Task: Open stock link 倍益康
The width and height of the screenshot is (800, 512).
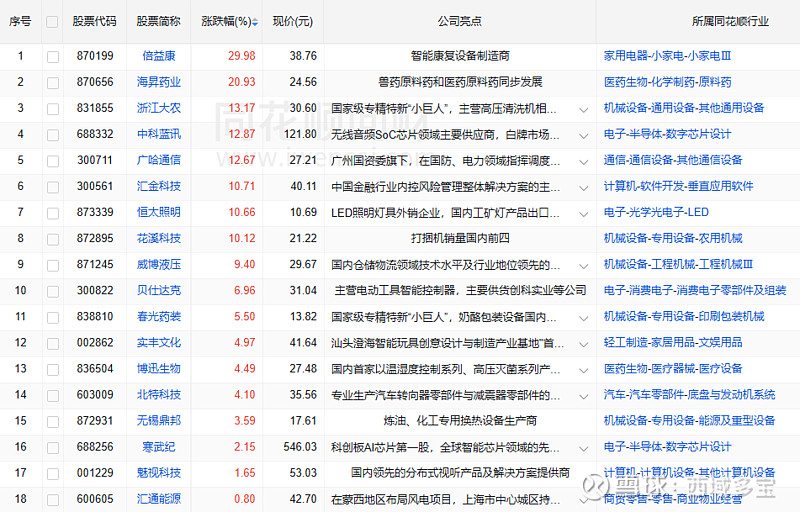Action: coord(159,56)
